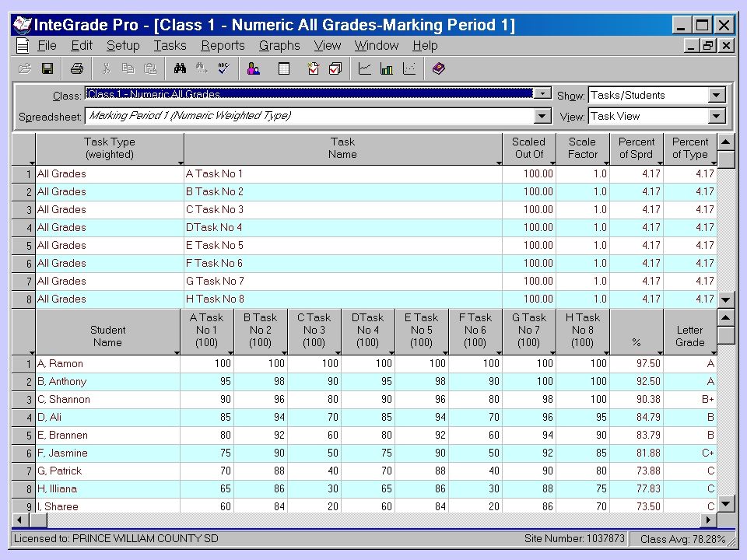Screen dimensions: 747x560
Task: Click the Find Next binoculars-arrow icon
Action: [x=202, y=68]
